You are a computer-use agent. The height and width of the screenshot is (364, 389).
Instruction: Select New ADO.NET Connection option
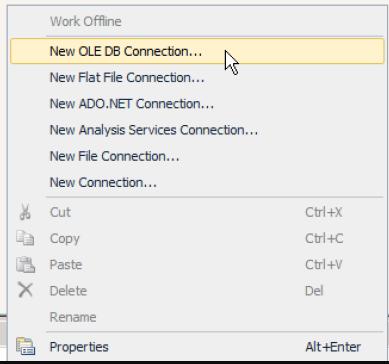[197, 104]
